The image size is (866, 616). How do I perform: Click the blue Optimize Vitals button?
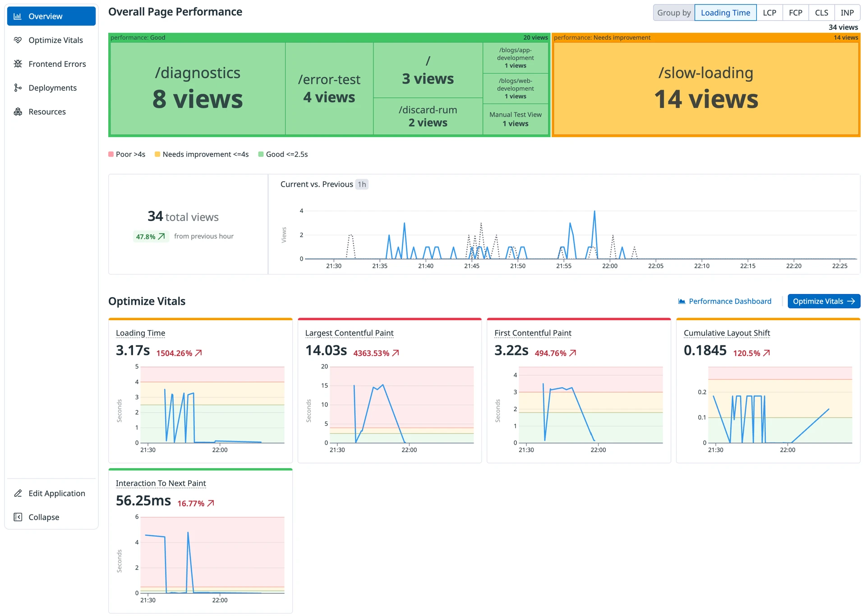click(x=823, y=301)
